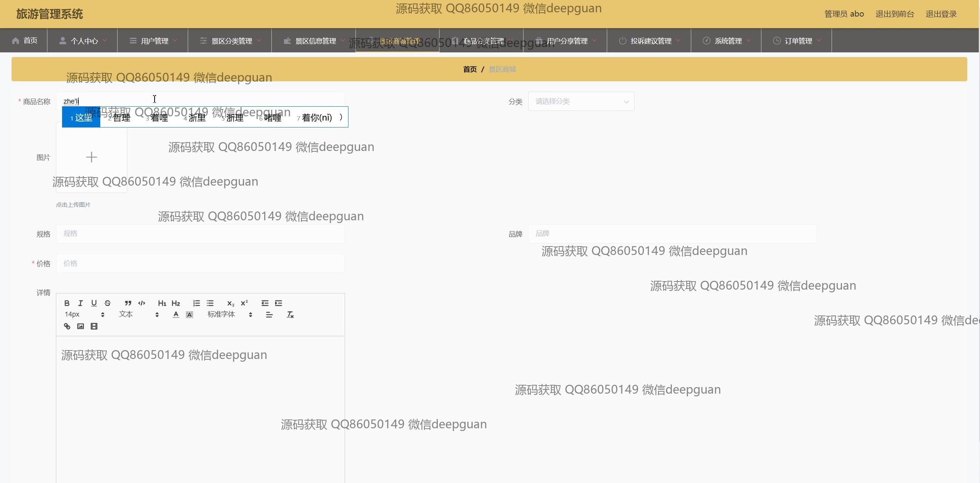Apply superscript formatting
The height and width of the screenshot is (483, 980).
tap(244, 303)
